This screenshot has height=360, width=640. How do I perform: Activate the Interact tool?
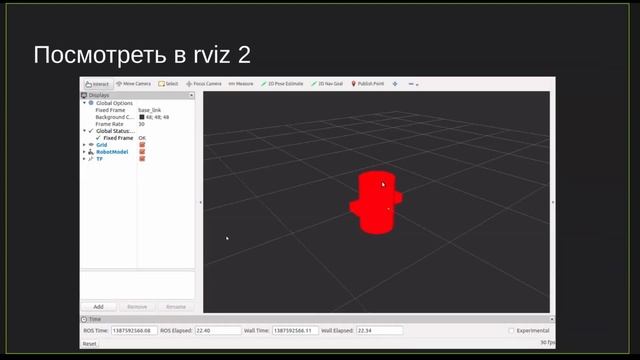pos(97,84)
